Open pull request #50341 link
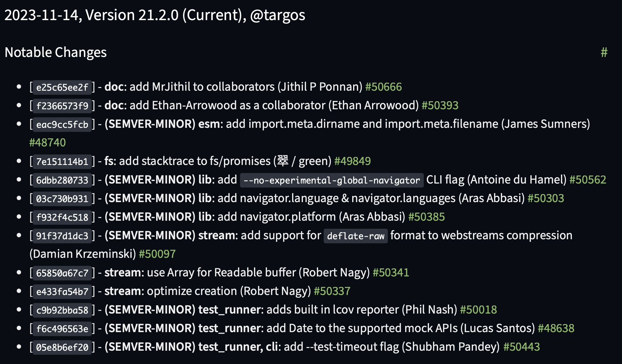Viewport: 622px width, 364px height. point(391,273)
